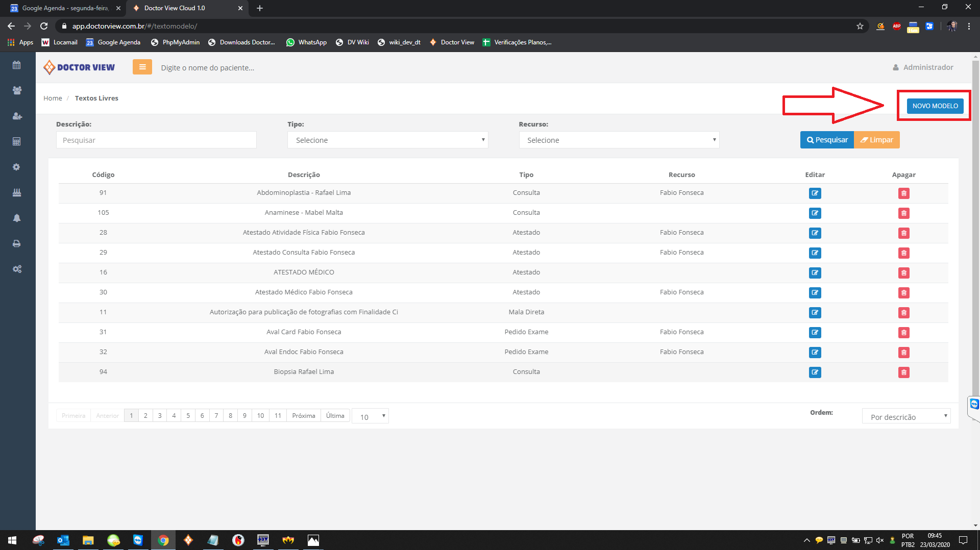This screenshot has width=980, height=550.
Task: Open the calendar icon in the sidebar
Action: pos(17,65)
